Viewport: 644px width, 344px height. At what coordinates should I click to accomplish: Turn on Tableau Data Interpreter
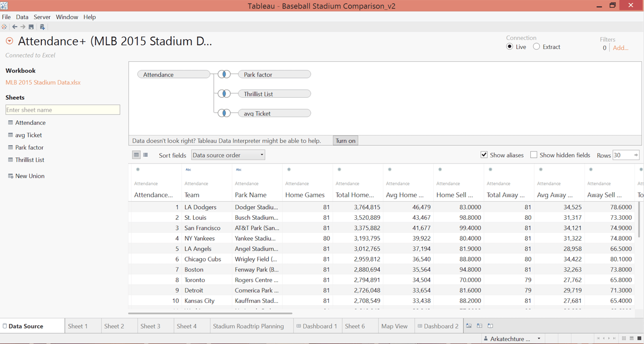(345, 141)
